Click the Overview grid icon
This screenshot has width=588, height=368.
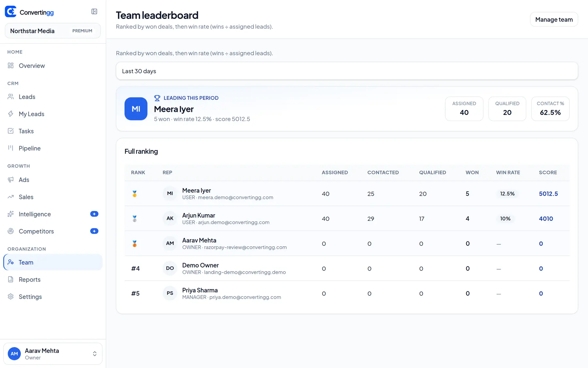tap(11, 65)
